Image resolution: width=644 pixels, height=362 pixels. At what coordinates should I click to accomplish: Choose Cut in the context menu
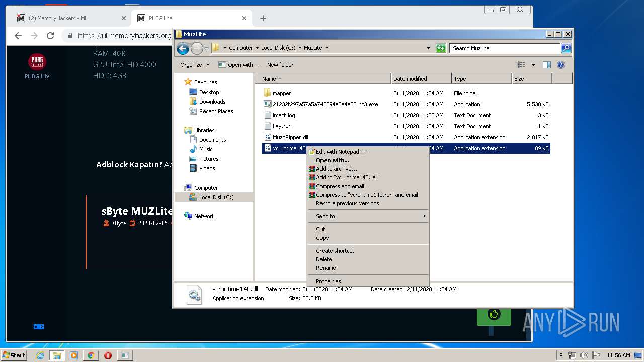point(368,229)
